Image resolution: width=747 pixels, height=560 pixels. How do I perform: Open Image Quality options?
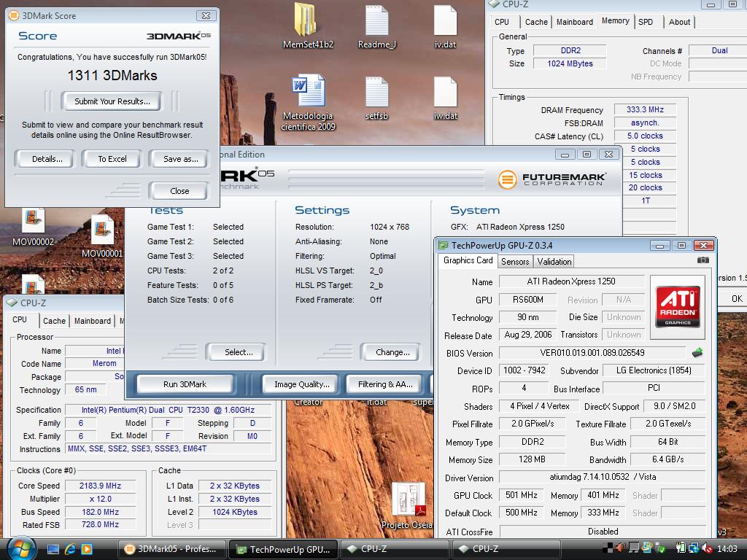pos(301,384)
